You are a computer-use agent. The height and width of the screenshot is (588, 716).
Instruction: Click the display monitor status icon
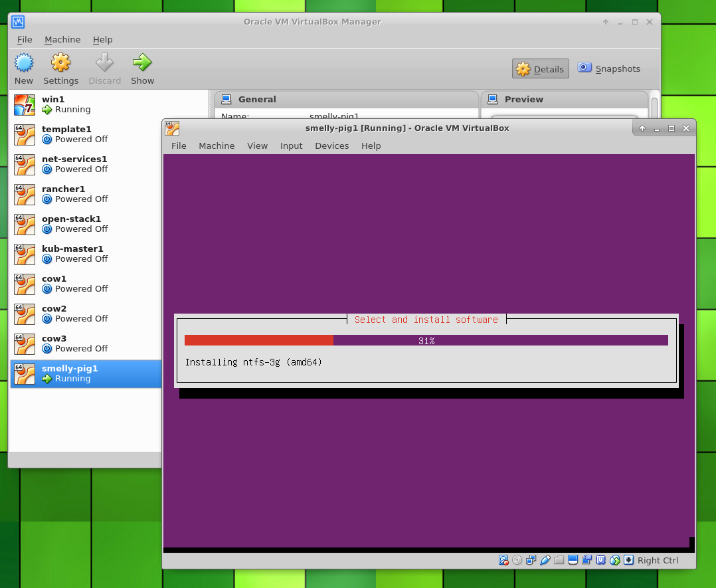573,560
